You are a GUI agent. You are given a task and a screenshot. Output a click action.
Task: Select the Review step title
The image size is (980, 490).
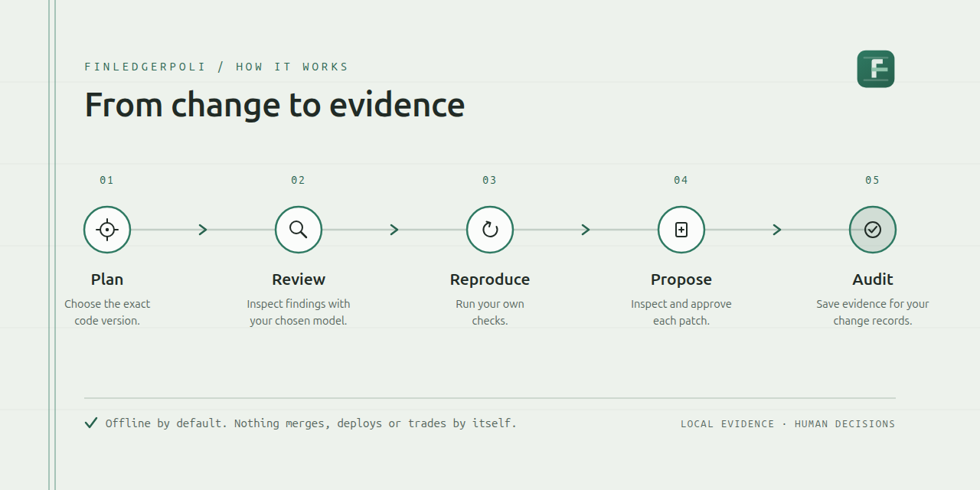coord(299,279)
